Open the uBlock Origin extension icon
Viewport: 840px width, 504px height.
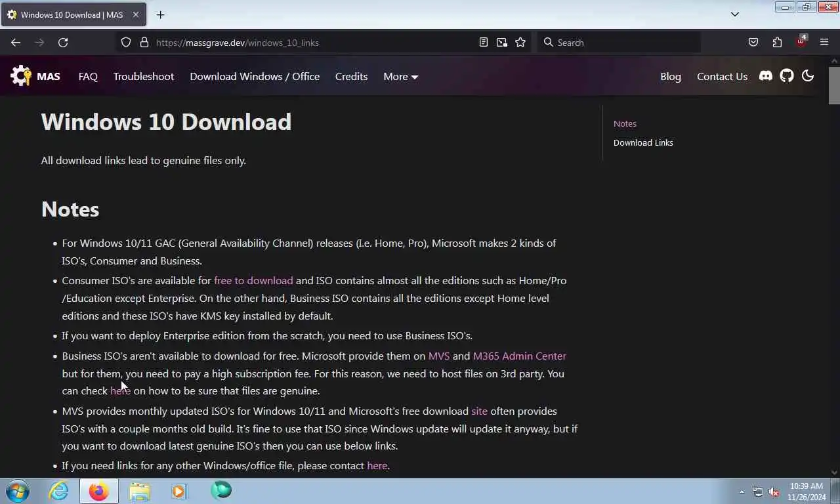tap(801, 42)
